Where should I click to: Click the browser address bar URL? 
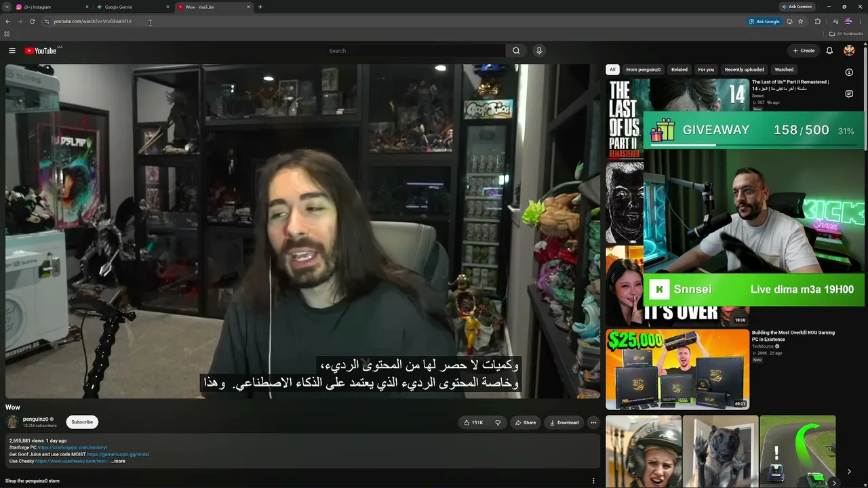pyautogui.click(x=93, y=22)
